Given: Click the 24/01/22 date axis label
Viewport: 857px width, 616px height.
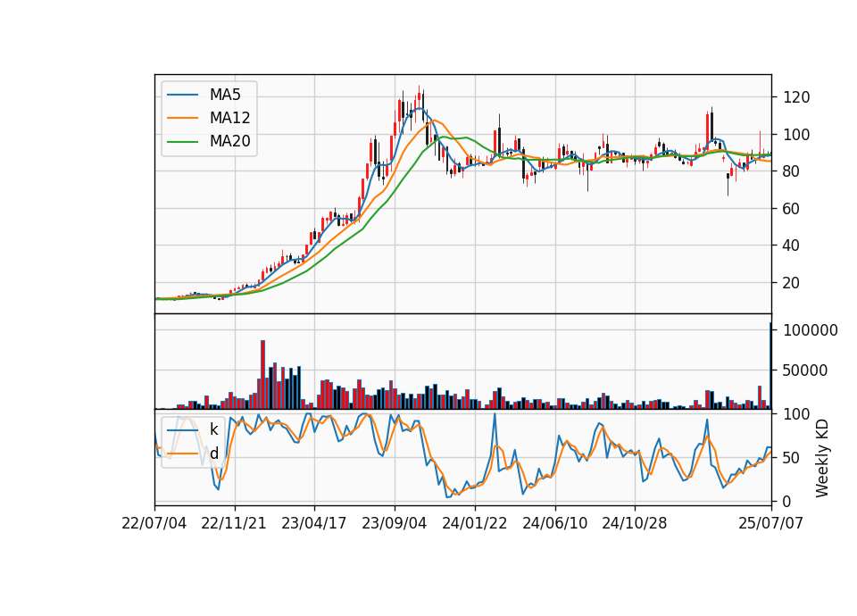Looking at the screenshot, I should click(474, 523).
